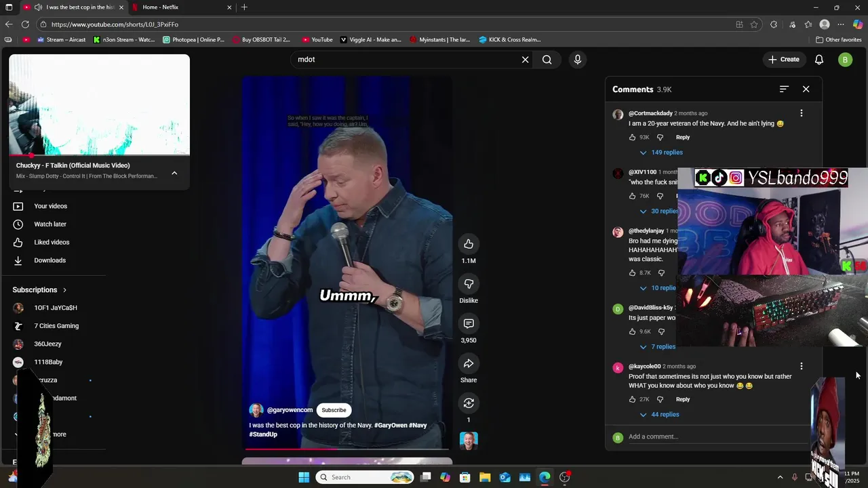Open the notifications bell
Viewport: 868px width, 488px height.
coord(819,60)
